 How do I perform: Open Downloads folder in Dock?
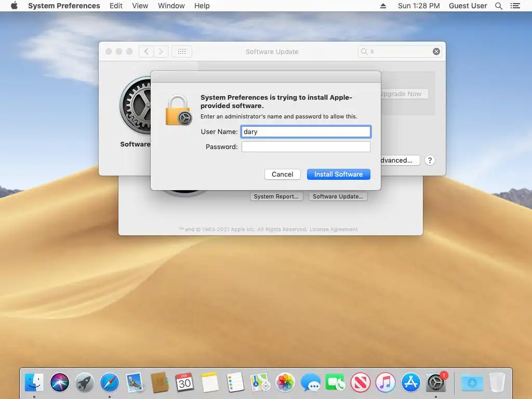(472, 383)
